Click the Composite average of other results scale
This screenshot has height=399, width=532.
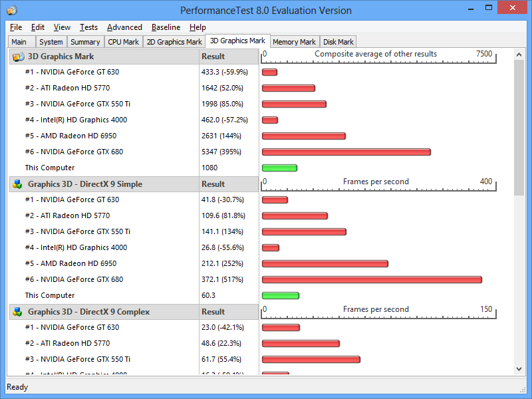[378, 57]
